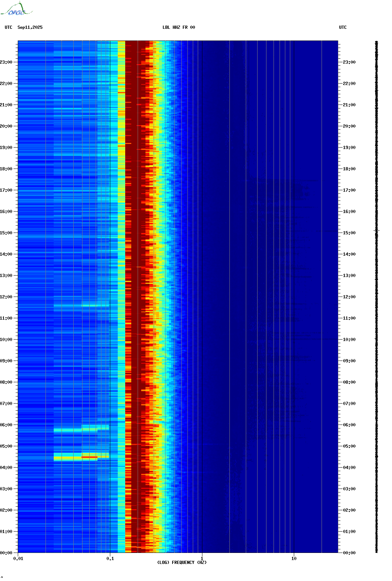The image size is (392, 581).
Task: Click the 19:00 label on left time axis
Action: (6, 148)
